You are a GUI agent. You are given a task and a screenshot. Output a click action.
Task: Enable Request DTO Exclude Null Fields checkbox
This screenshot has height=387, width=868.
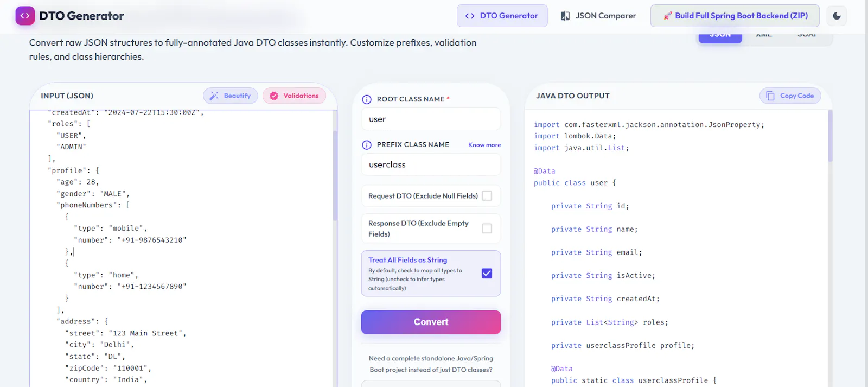[x=487, y=196]
